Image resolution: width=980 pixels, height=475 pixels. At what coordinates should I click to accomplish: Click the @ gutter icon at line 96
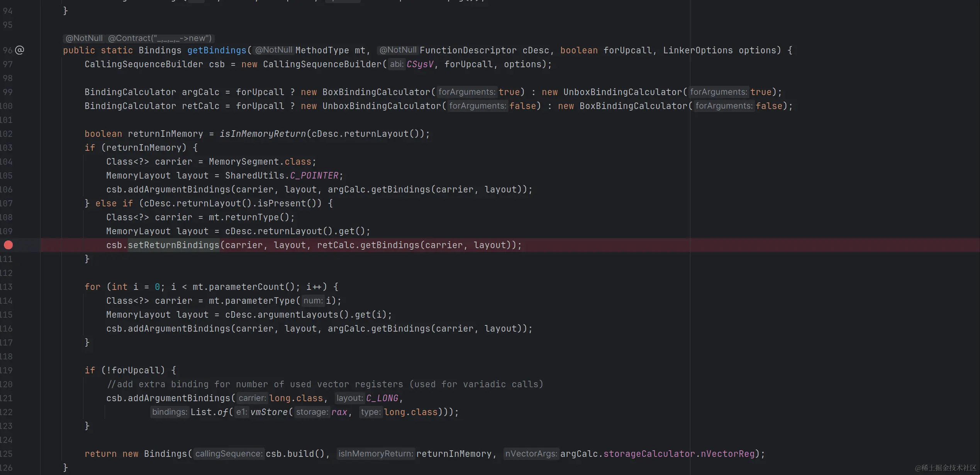pos(20,50)
